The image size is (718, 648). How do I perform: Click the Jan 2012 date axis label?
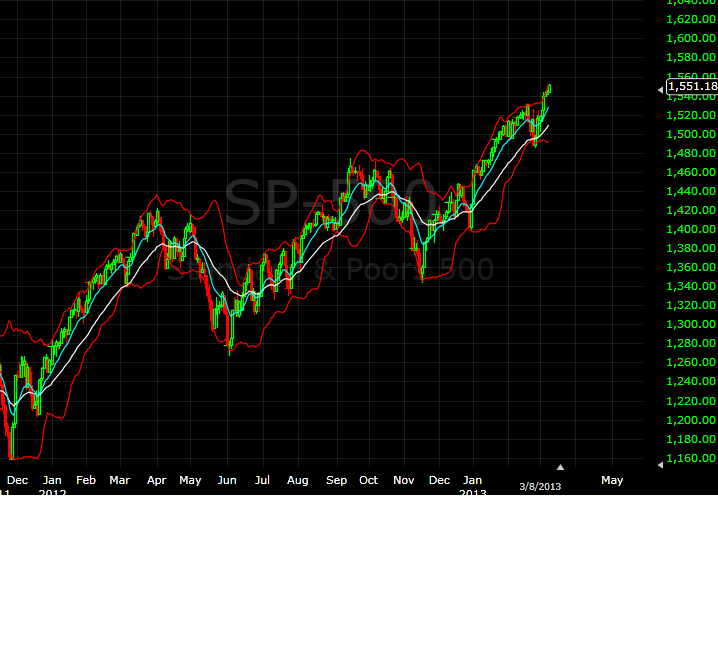(52, 485)
